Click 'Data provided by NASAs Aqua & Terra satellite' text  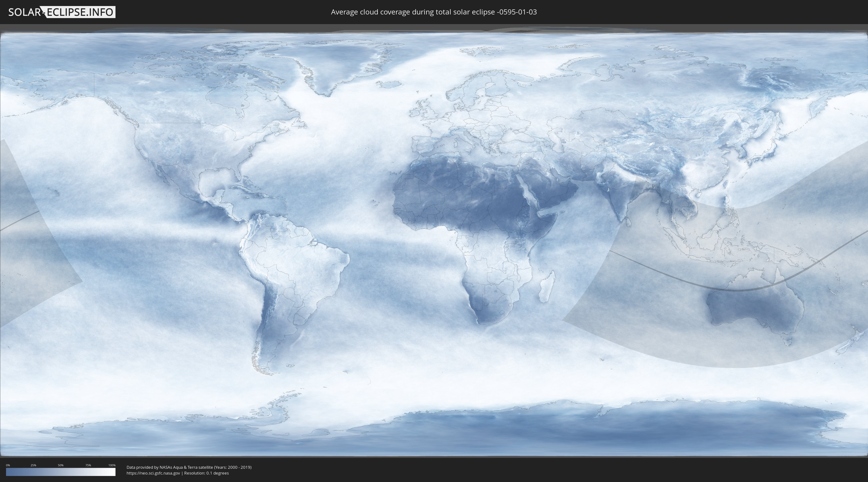click(170, 467)
